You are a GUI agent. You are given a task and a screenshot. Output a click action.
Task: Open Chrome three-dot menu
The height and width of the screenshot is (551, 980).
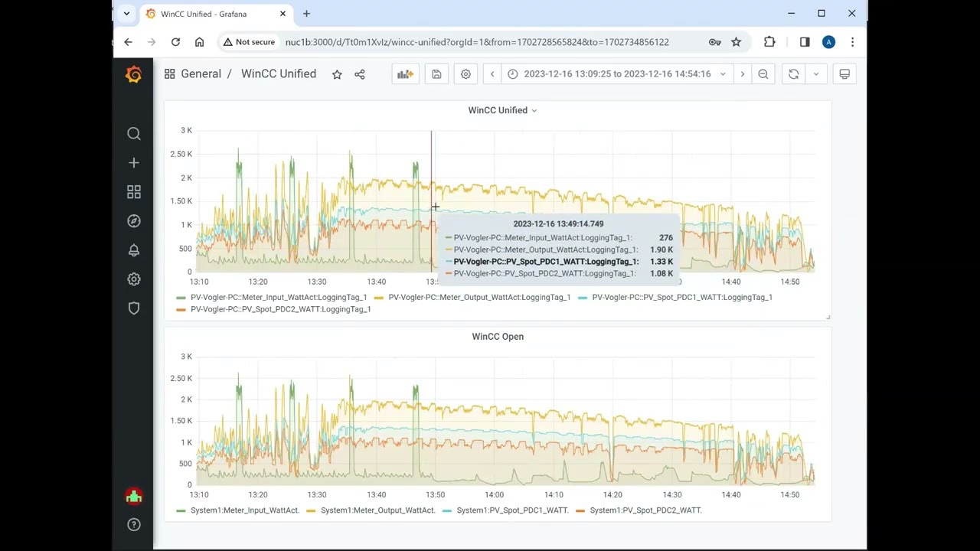pyautogui.click(x=852, y=42)
